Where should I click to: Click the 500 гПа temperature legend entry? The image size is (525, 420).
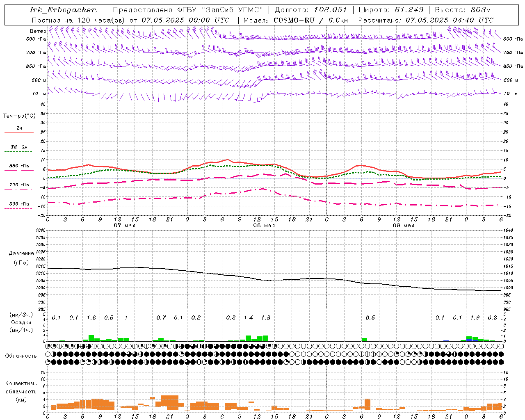click(19, 204)
